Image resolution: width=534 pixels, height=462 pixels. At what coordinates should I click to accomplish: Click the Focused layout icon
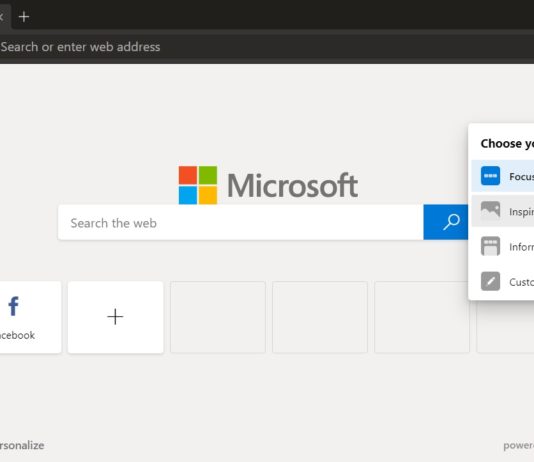(490, 176)
